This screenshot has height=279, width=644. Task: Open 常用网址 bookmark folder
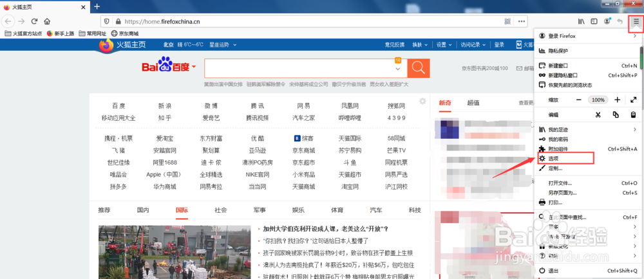pos(93,33)
